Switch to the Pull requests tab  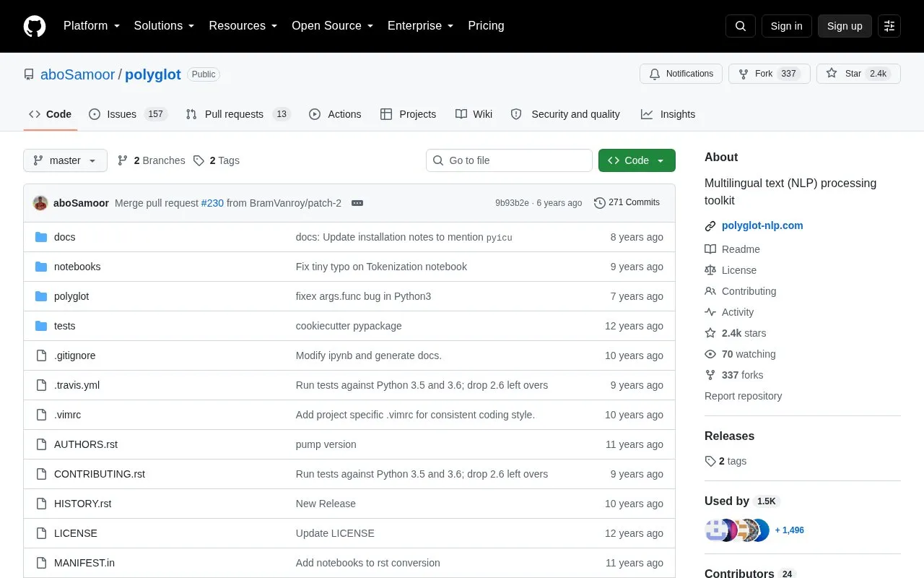pyautogui.click(x=237, y=114)
